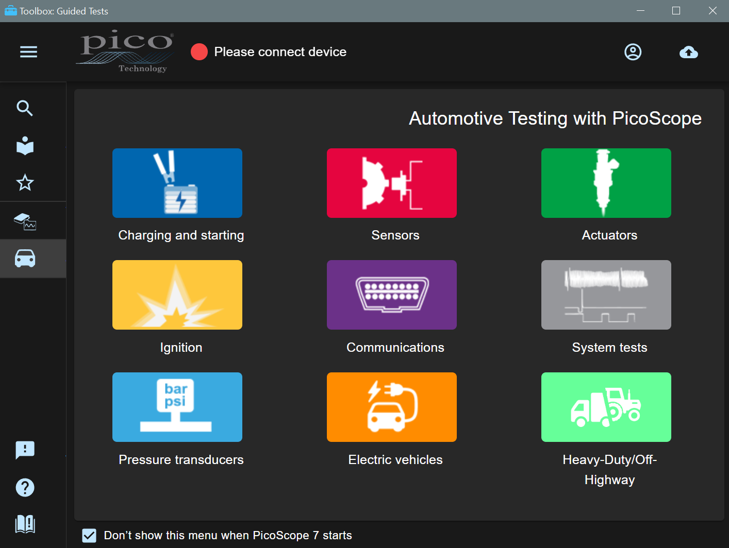Open the reading book icon in sidebar
Viewport: 729px width, 548px height.
tap(25, 145)
